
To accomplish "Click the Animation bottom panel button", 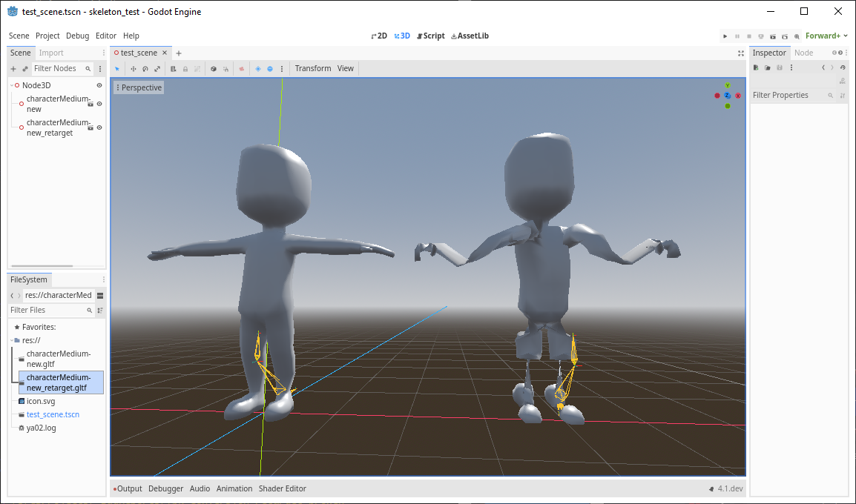I will [x=234, y=488].
